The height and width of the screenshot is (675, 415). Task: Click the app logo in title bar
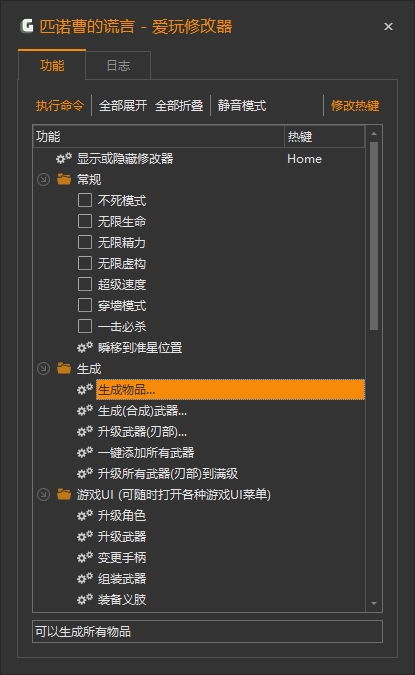27,26
